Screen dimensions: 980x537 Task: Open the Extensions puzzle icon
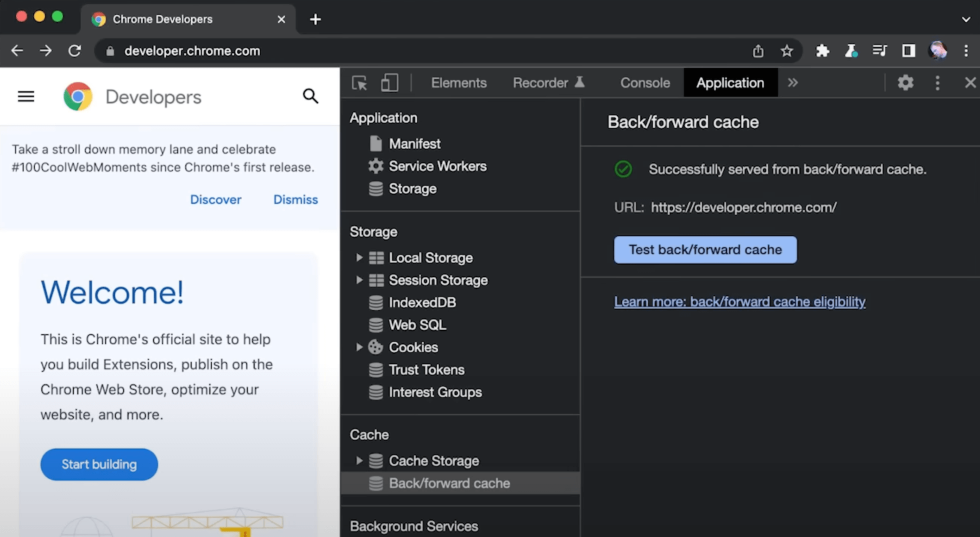click(x=822, y=50)
